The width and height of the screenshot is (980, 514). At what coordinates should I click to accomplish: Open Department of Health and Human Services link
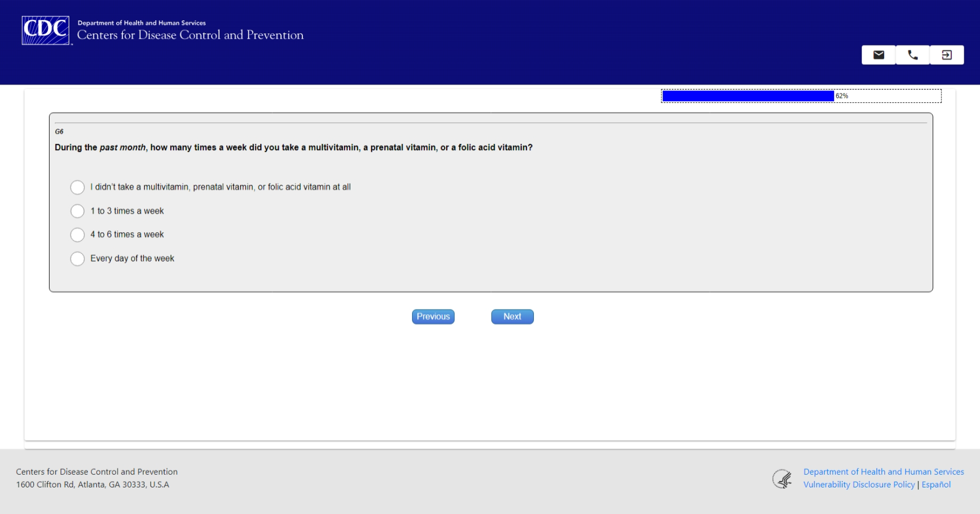[884, 472]
